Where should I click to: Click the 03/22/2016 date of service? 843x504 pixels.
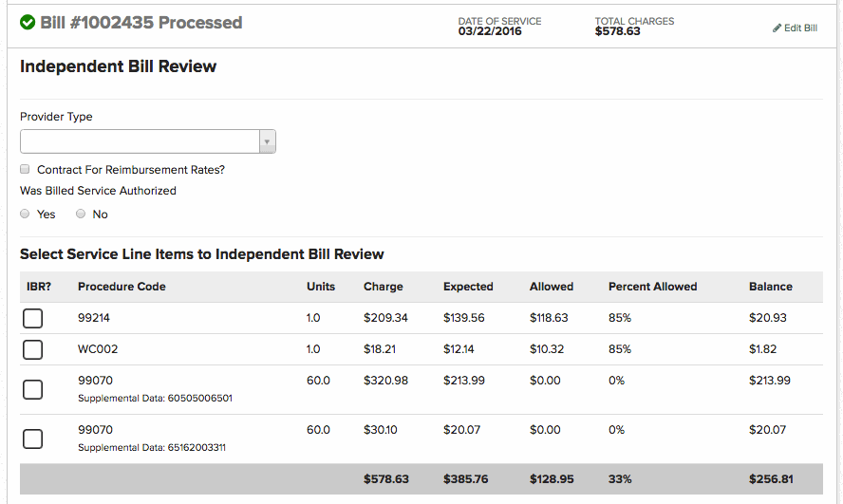coord(490,31)
